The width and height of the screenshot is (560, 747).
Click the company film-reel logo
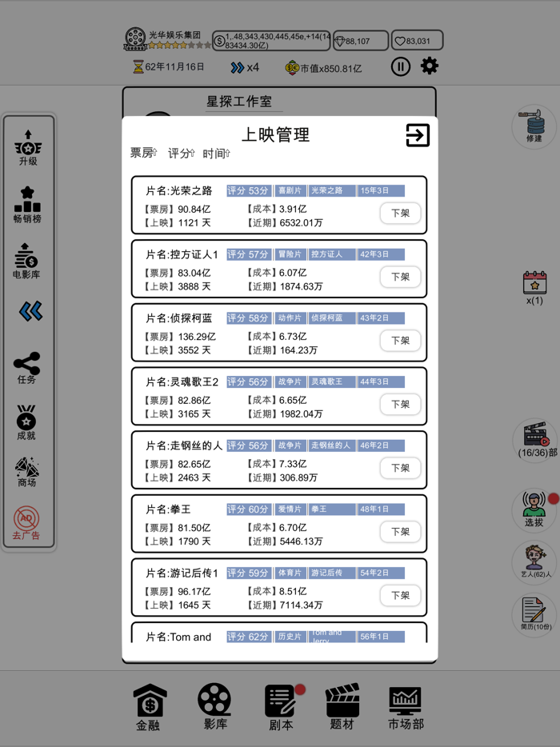[135, 39]
